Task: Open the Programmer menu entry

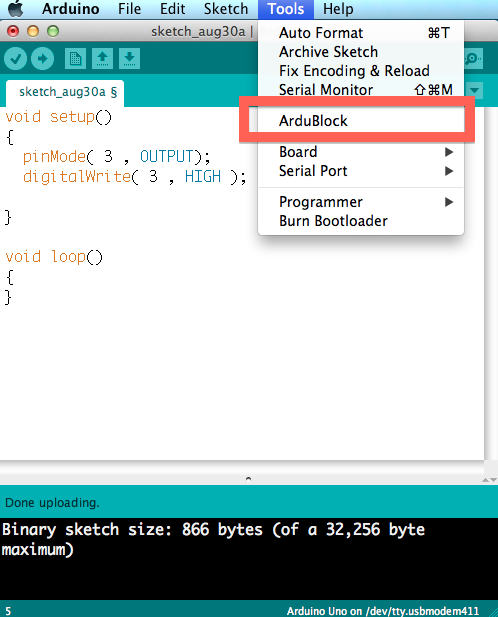Action: (x=361, y=202)
